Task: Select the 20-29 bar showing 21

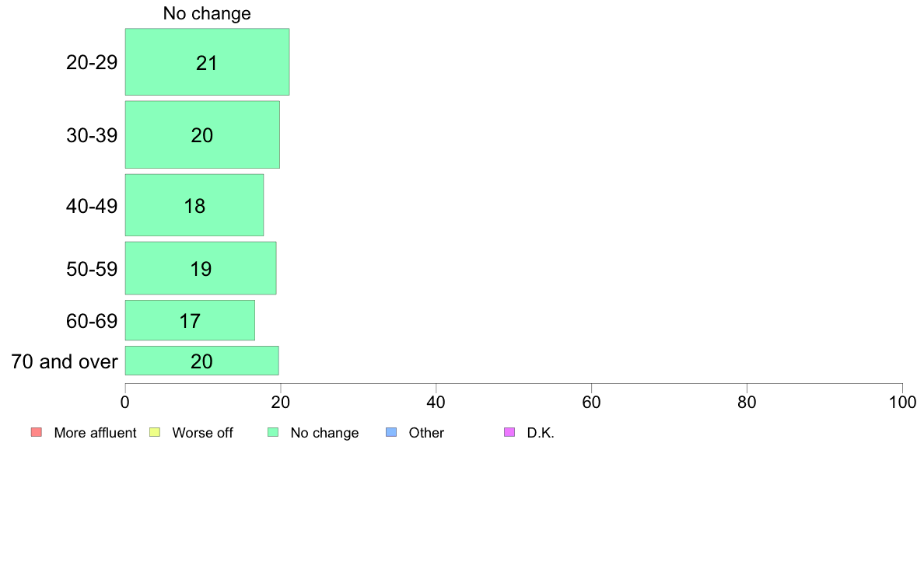Action: click(207, 62)
